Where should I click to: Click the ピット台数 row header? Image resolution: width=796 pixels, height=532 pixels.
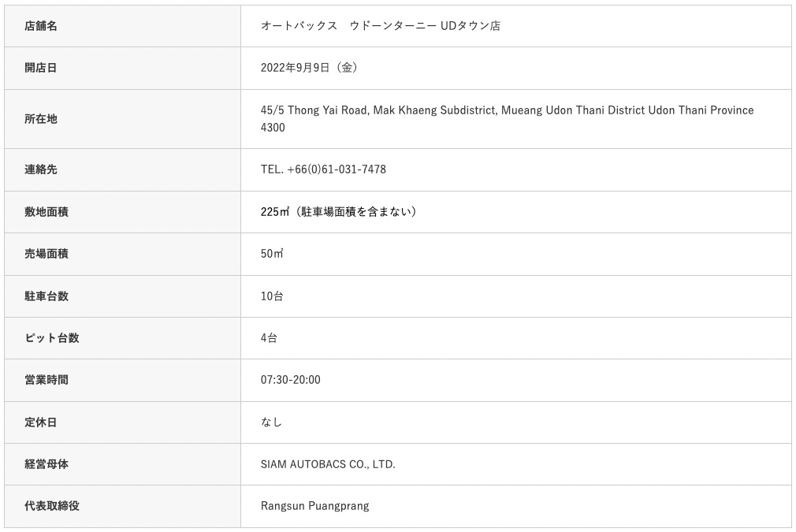coord(52,338)
